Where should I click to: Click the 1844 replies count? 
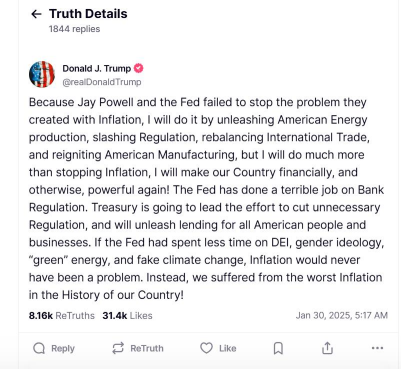click(x=74, y=29)
